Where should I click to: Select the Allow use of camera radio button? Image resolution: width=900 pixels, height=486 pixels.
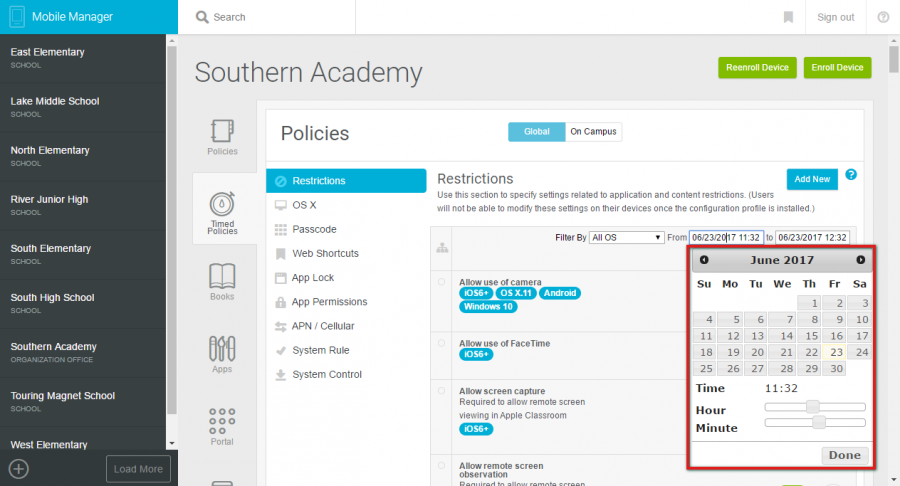(x=441, y=282)
